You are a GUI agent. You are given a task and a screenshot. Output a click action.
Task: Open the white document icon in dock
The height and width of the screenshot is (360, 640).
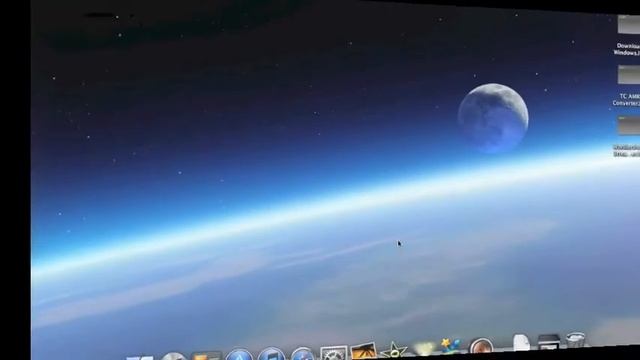point(521,342)
